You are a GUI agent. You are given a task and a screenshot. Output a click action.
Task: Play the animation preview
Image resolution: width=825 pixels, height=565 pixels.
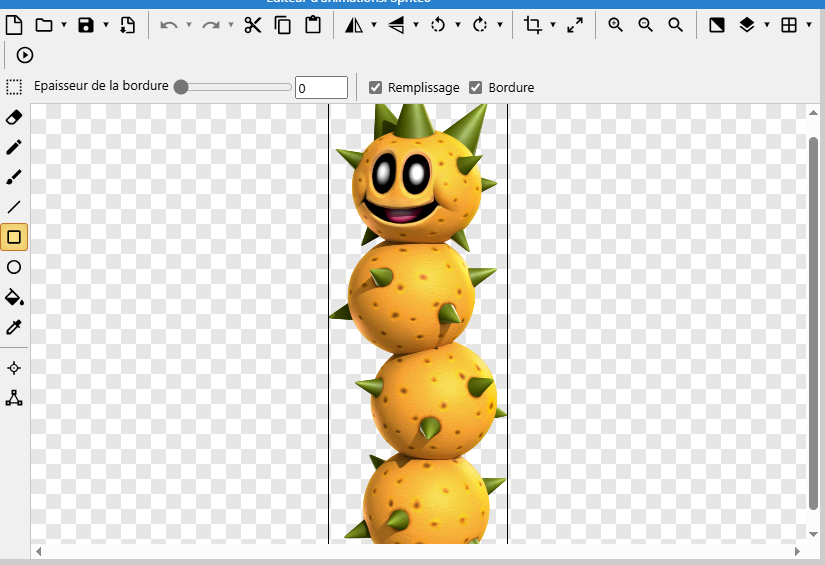point(25,55)
